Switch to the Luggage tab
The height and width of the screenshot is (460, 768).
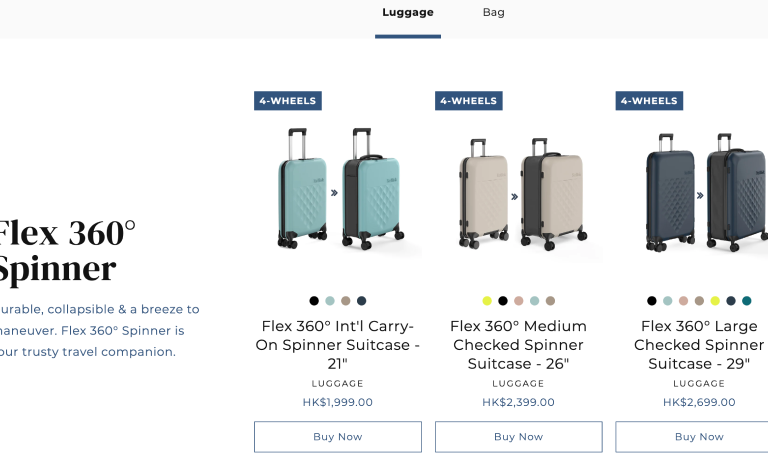pos(408,13)
